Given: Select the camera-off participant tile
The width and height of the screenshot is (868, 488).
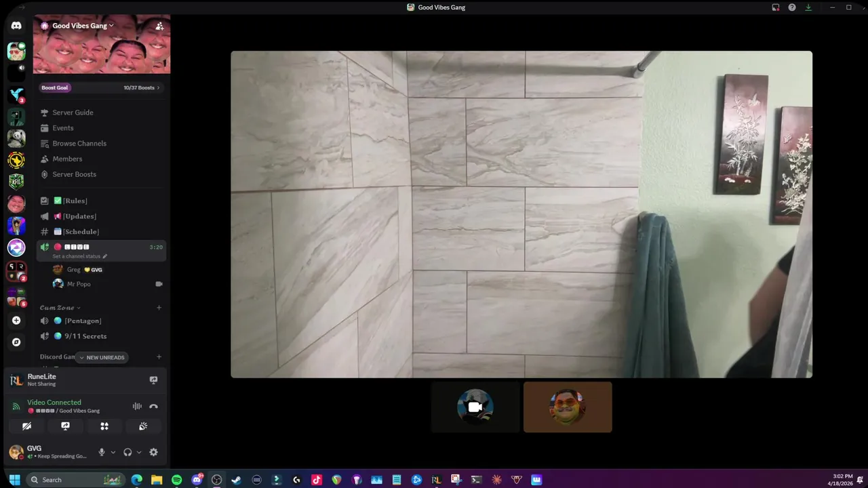Looking at the screenshot, I should 475,407.
